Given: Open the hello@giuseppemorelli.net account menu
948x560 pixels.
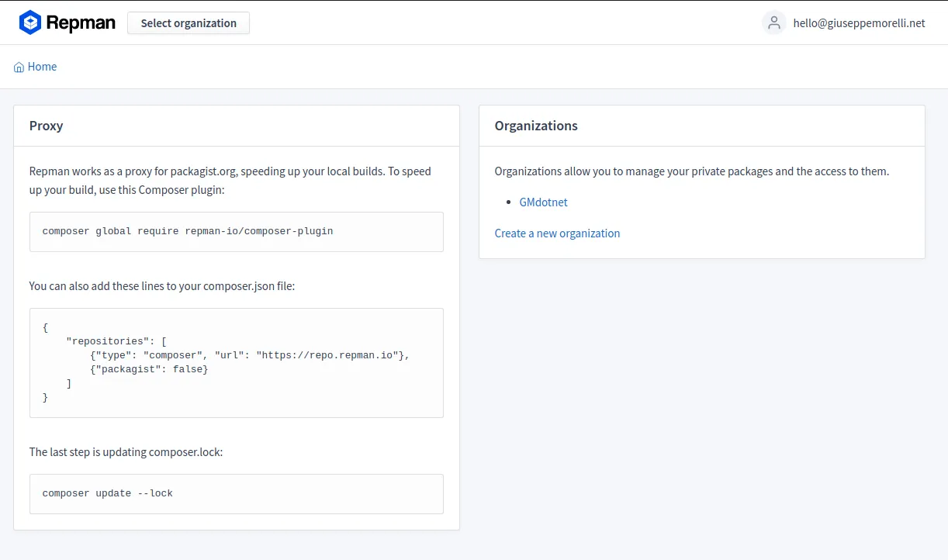Looking at the screenshot, I should (859, 23).
